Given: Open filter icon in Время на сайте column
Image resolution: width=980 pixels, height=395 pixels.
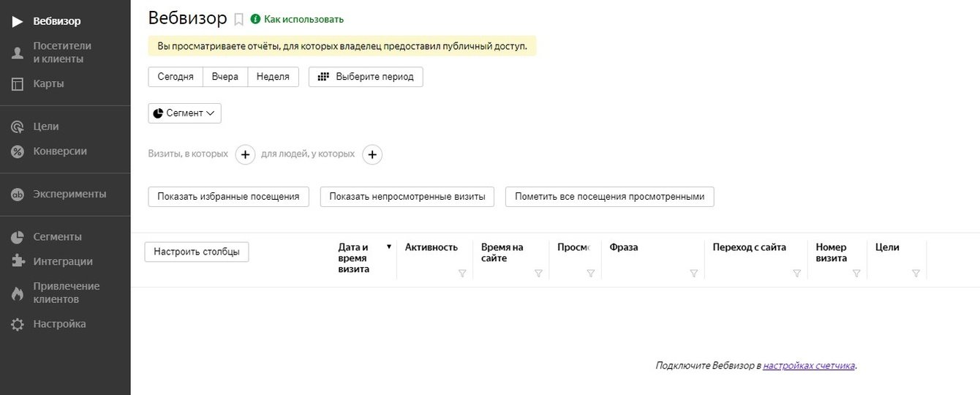Looking at the screenshot, I should (538, 274).
